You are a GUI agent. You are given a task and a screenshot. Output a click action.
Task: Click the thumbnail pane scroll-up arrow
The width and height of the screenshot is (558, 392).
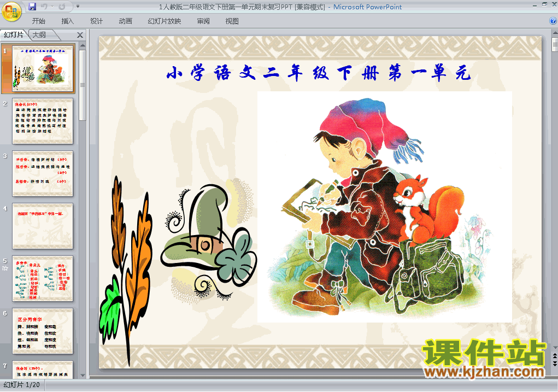point(83,45)
